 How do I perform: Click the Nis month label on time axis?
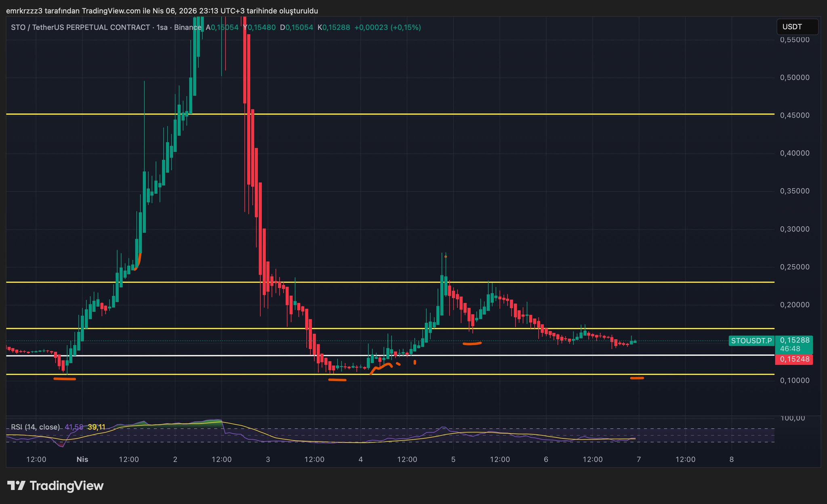pyautogui.click(x=82, y=459)
